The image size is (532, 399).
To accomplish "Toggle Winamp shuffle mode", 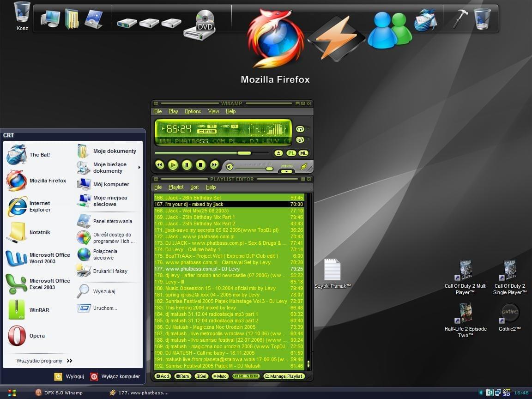I will (300, 139).
